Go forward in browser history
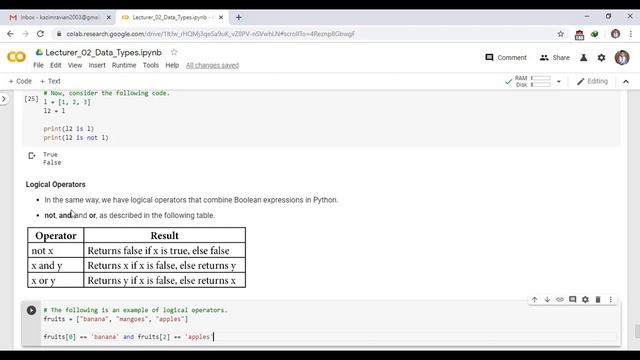640x360 pixels. 25,34
